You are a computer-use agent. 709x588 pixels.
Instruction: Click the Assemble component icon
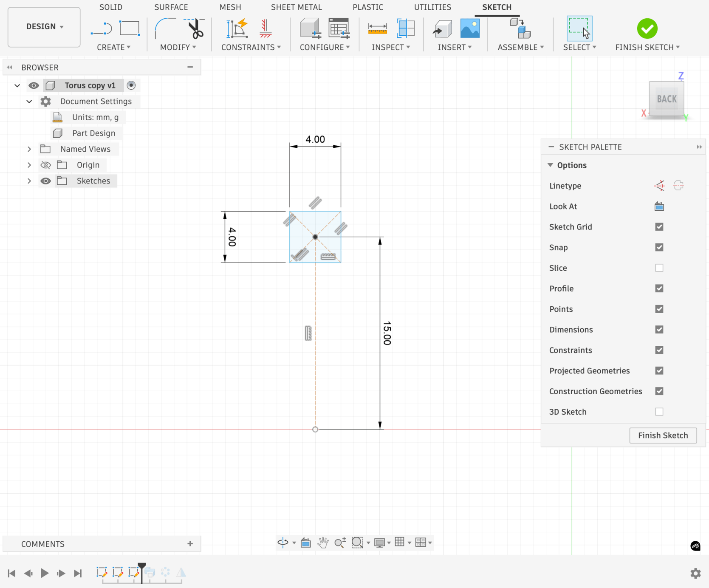(x=520, y=28)
